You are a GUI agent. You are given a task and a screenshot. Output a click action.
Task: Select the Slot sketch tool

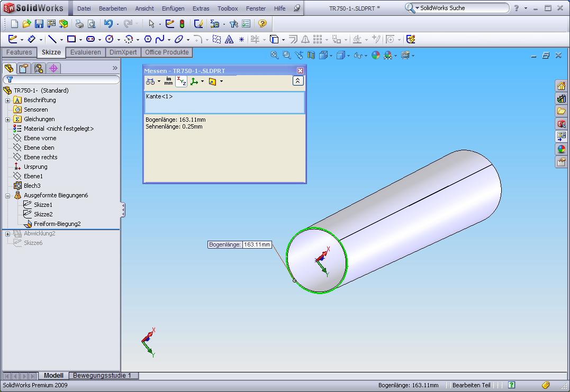[x=91, y=39]
